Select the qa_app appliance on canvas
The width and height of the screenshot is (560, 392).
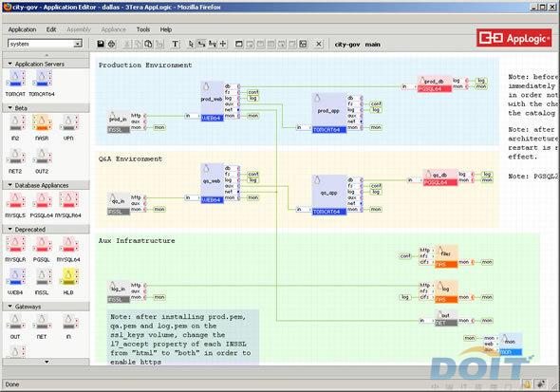[x=329, y=195]
